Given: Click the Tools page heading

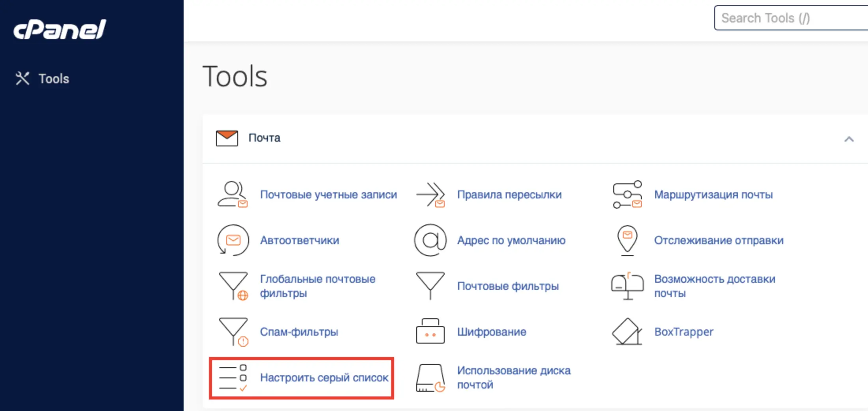Looking at the screenshot, I should [x=235, y=76].
